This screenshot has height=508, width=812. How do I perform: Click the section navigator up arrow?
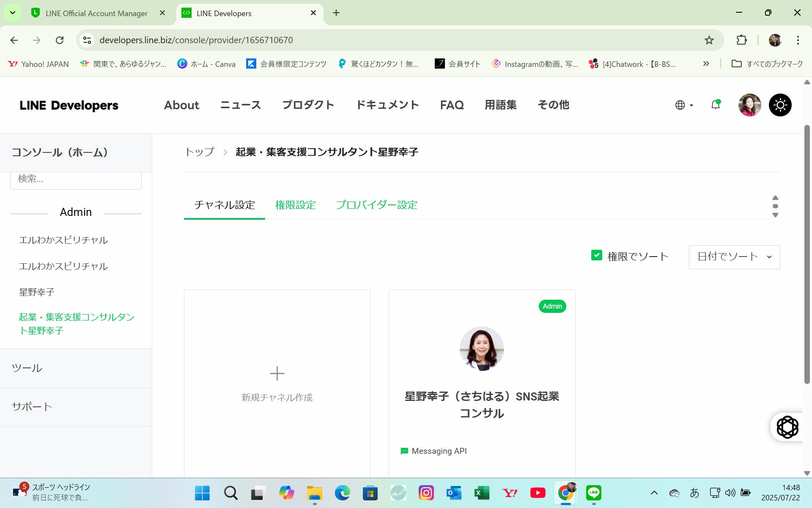click(775, 198)
